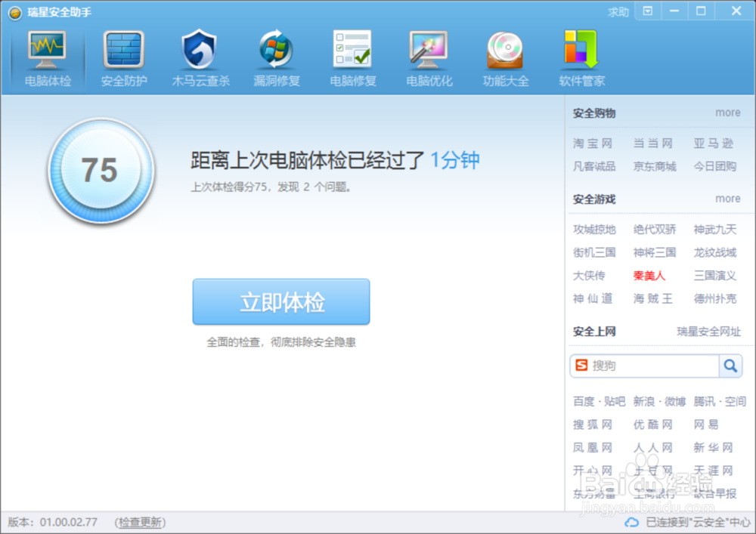Open the 瑞星安全网址 link
Image resolution: width=756 pixels, height=534 pixels.
(708, 332)
